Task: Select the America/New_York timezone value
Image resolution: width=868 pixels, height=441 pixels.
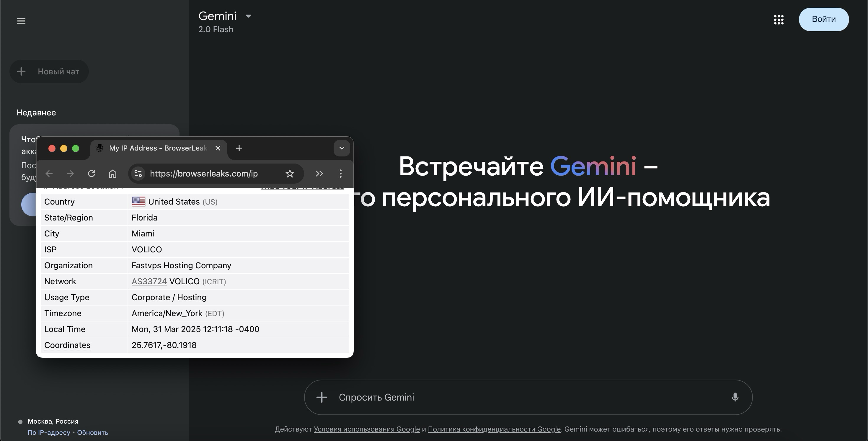Action: click(x=167, y=313)
